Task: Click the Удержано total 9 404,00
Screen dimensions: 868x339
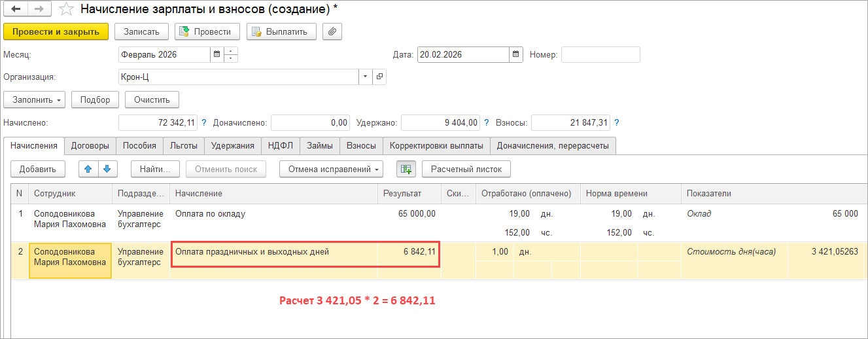Action: click(441, 122)
